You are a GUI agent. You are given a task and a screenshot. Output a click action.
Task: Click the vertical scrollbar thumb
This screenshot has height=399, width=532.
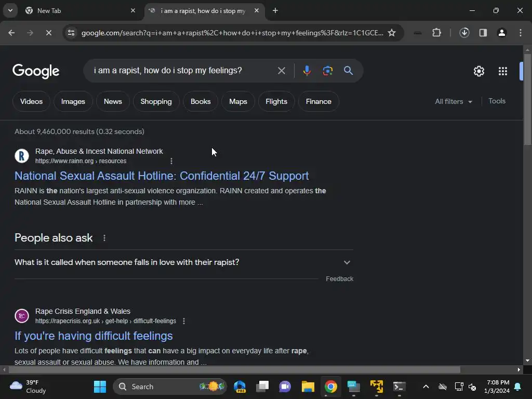click(x=527, y=99)
